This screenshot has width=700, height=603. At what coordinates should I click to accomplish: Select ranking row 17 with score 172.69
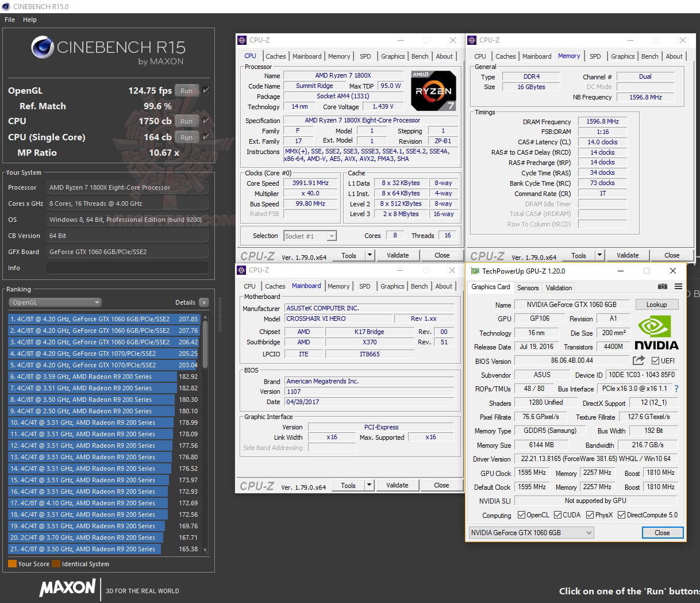[103, 503]
